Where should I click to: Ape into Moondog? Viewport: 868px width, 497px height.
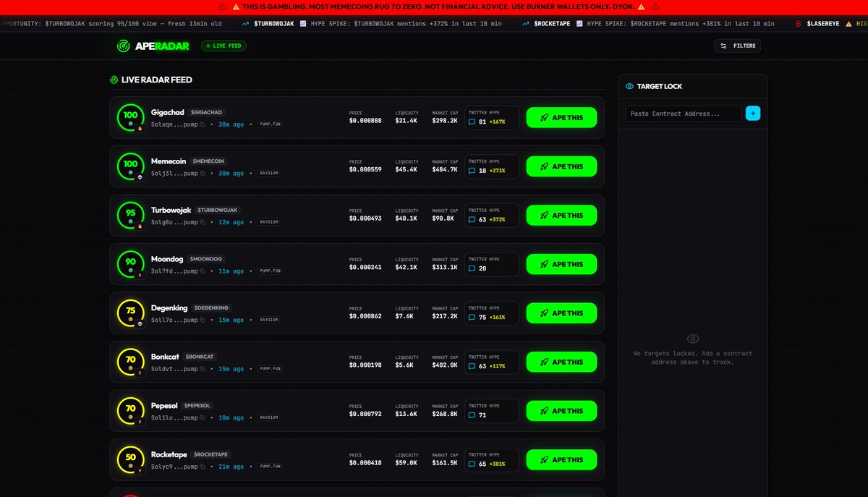(x=561, y=264)
